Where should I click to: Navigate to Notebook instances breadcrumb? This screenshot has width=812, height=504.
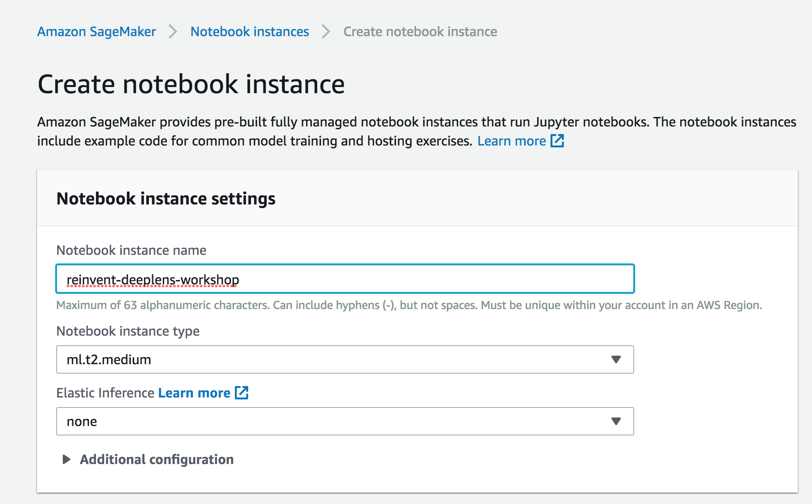coord(250,32)
